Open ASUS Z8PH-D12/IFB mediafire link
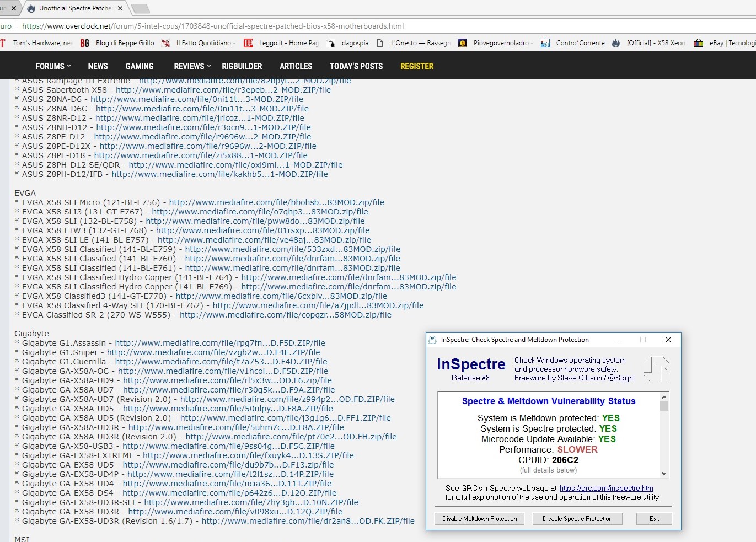 point(220,174)
